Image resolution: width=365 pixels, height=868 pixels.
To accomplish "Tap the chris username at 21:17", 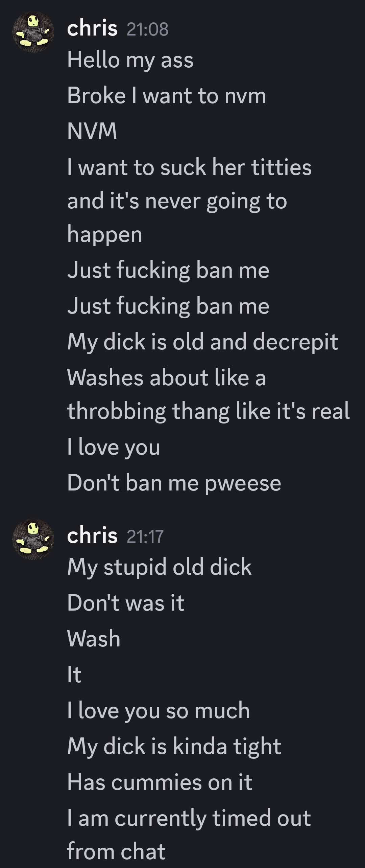I will point(92,535).
